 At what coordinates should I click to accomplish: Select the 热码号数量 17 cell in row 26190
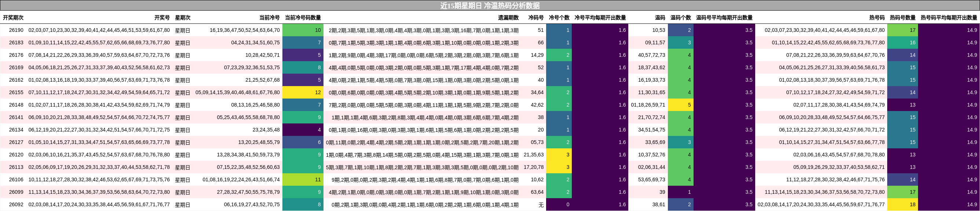tap(902, 30)
